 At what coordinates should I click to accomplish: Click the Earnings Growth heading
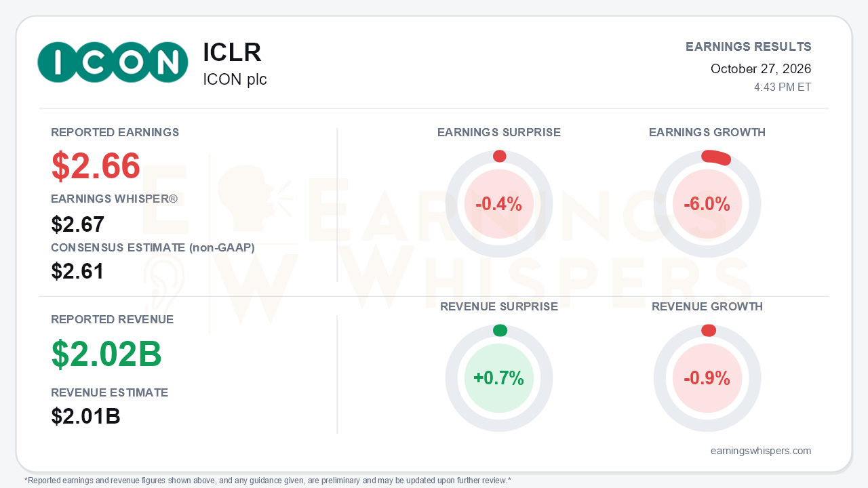(x=707, y=132)
